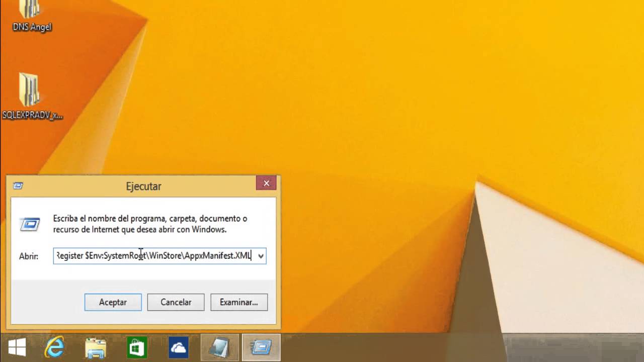The width and height of the screenshot is (644, 362).
Task: Click the Ejecutar title bar icon
Action: 18,186
